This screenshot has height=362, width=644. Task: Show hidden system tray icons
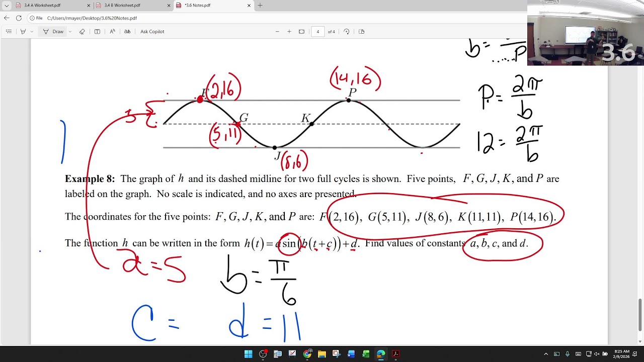coord(546,354)
